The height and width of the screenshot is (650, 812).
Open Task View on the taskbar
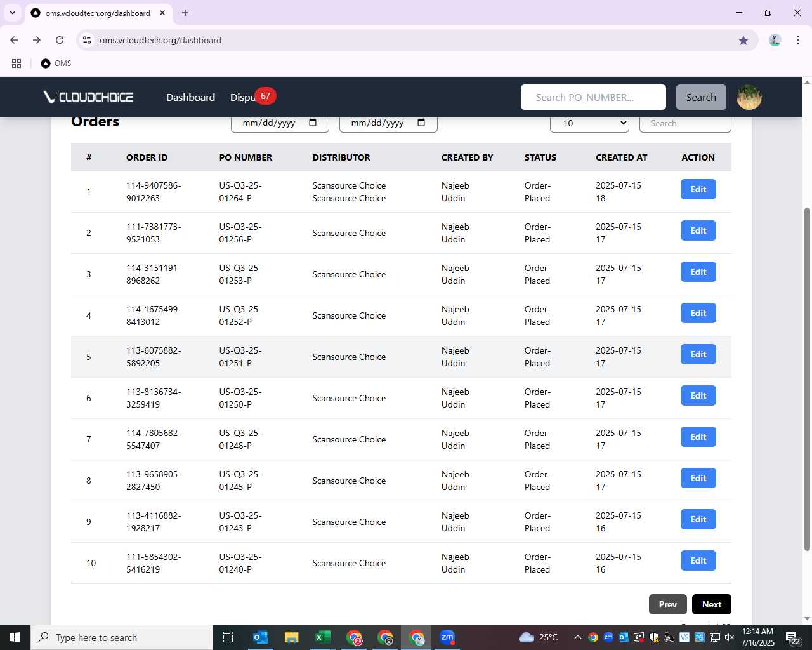[x=228, y=637]
